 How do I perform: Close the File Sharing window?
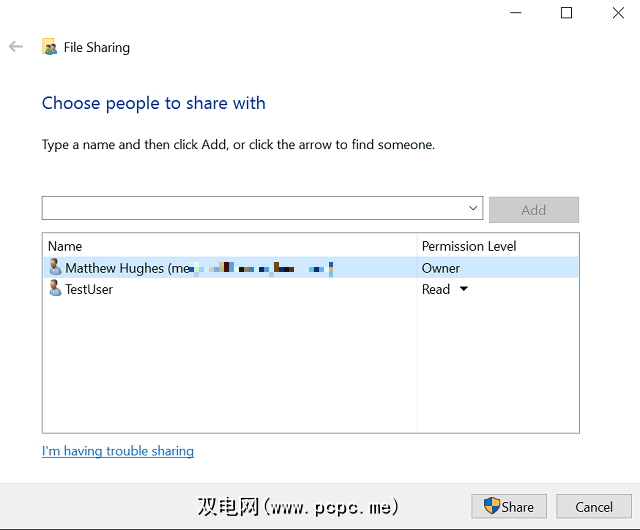coord(618,13)
